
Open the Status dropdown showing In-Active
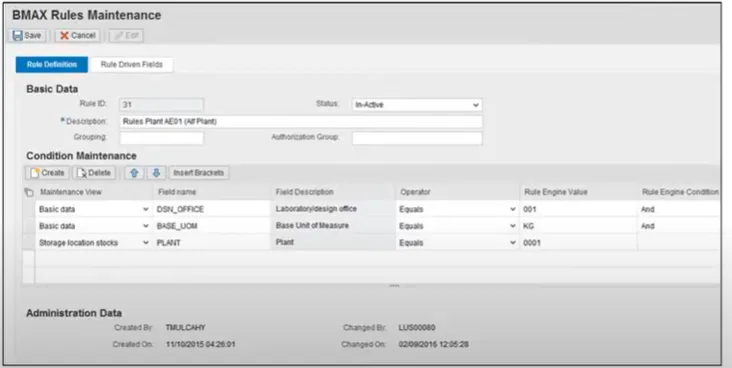click(417, 105)
